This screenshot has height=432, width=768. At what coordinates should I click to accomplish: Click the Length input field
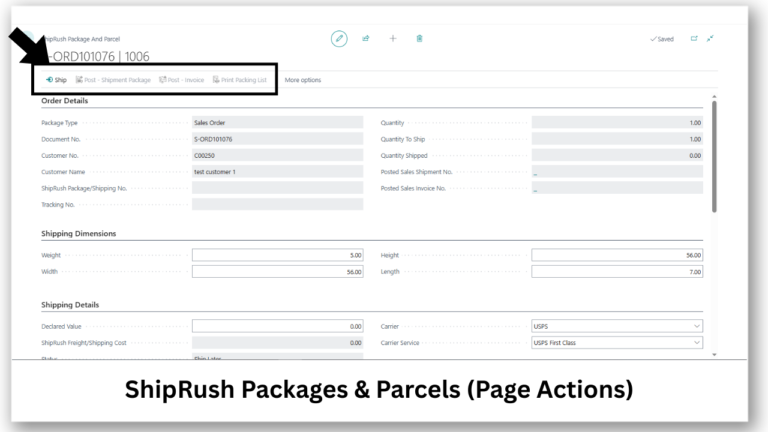pyautogui.click(x=617, y=272)
